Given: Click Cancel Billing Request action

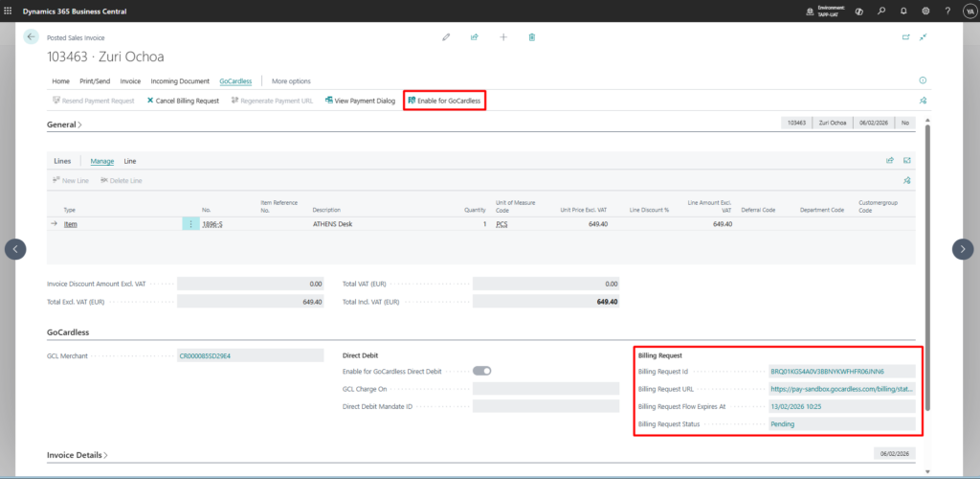Looking at the screenshot, I should (183, 101).
